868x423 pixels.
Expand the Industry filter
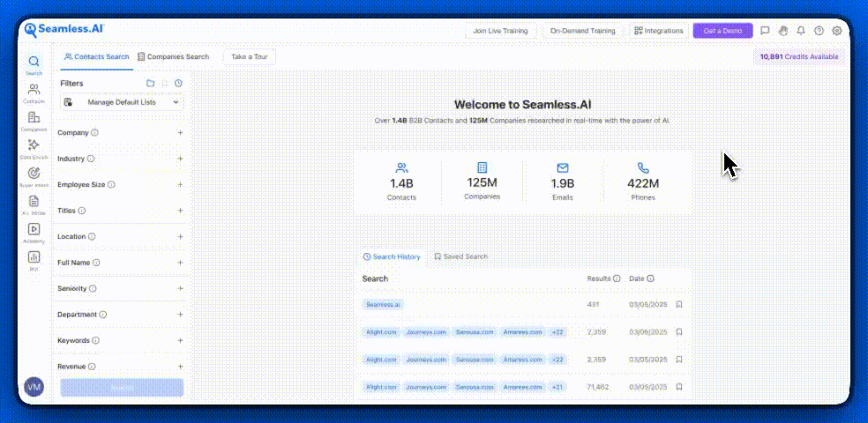click(180, 159)
